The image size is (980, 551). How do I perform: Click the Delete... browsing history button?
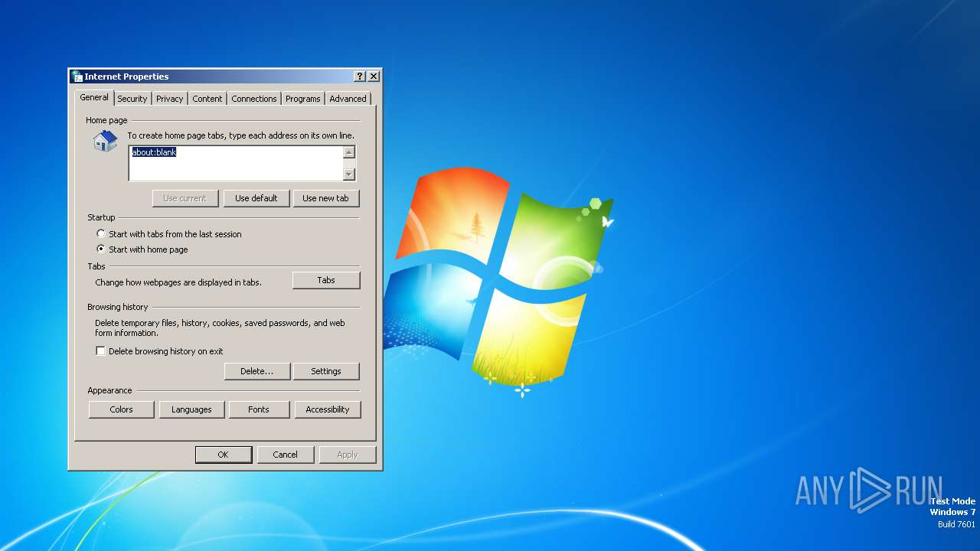pos(257,371)
